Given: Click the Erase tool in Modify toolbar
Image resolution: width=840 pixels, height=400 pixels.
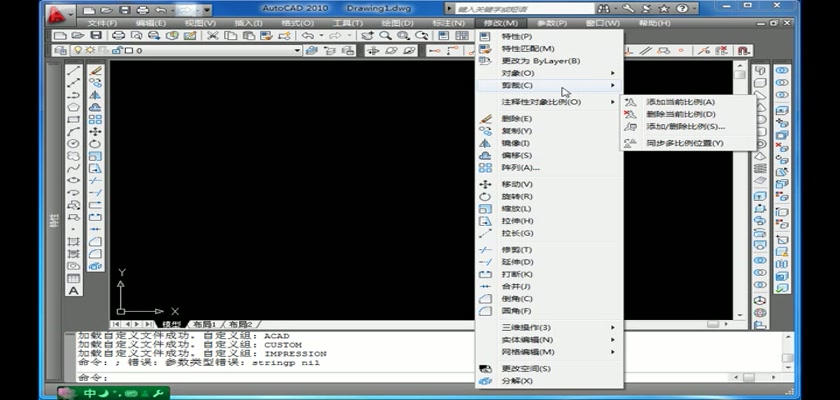Looking at the screenshot, I should tap(95, 70).
